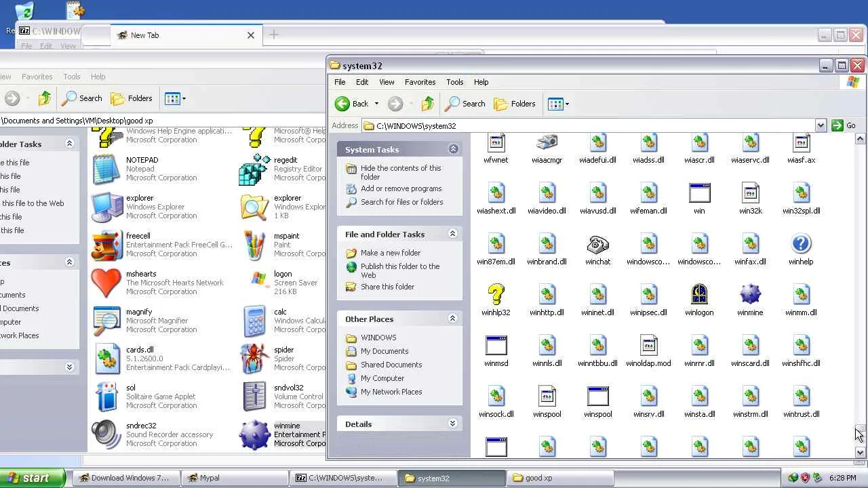The image size is (868, 488).
Task: Select the wintrust.dll file icon
Action: click(801, 396)
